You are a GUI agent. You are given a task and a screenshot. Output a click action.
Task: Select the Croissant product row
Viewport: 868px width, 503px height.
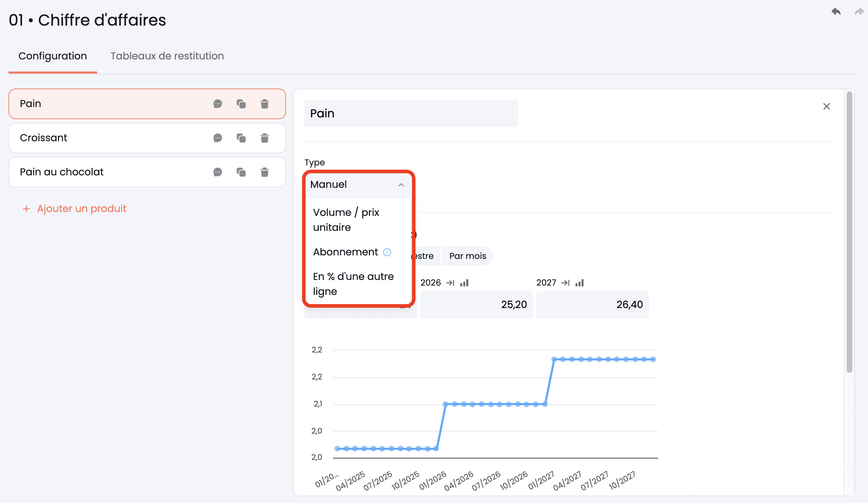coord(147,138)
